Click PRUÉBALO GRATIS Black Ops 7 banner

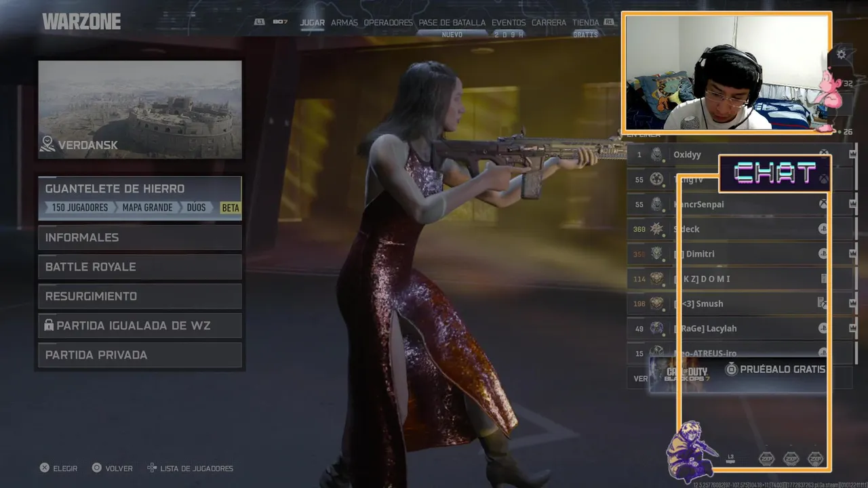(738, 374)
